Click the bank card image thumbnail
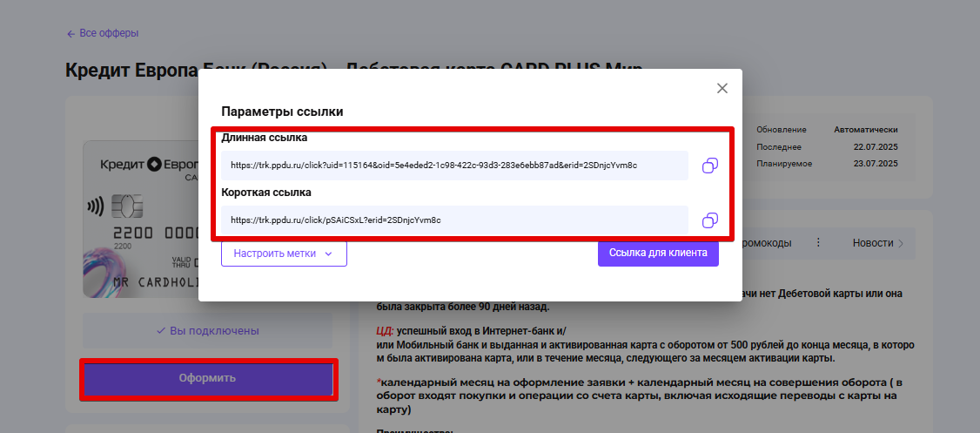Image resolution: width=980 pixels, height=433 pixels. click(x=141, y=219)
